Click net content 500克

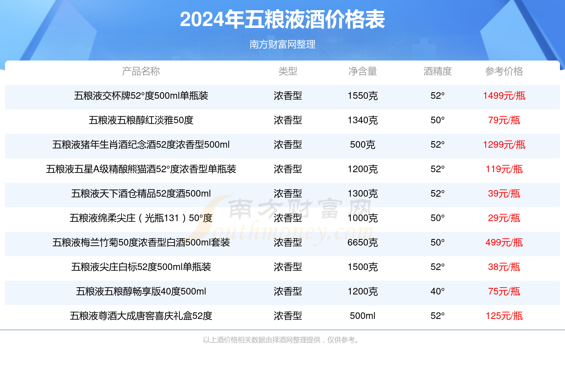tap(363, 145)
